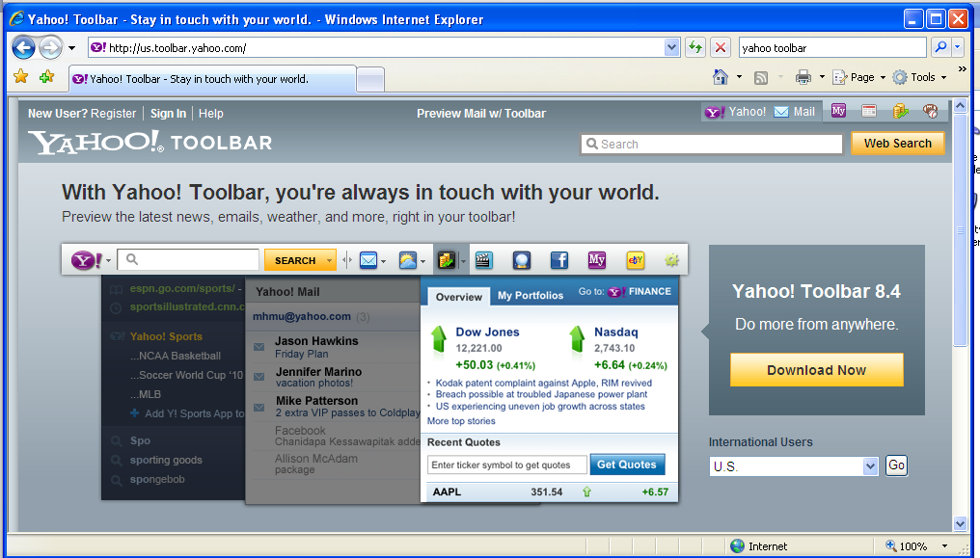Click the Facebook icon in toolbar preview
The width and height of the screenshot is (980, 558).
pyautogui.click(x=558, y=259)
